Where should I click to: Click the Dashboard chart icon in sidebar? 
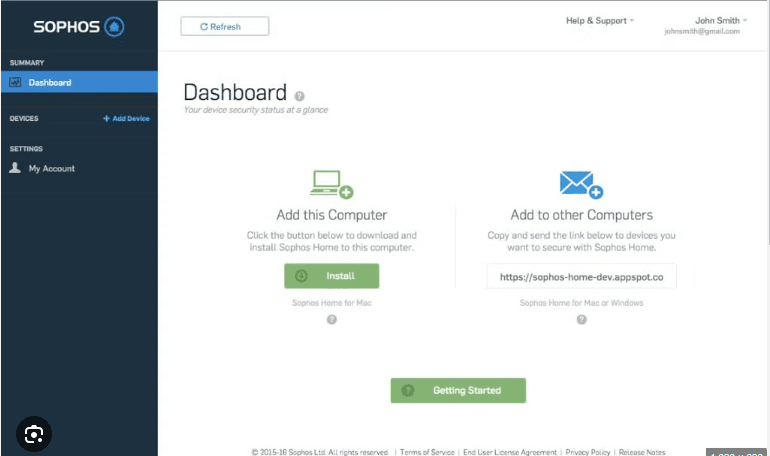tap(15, 82)
